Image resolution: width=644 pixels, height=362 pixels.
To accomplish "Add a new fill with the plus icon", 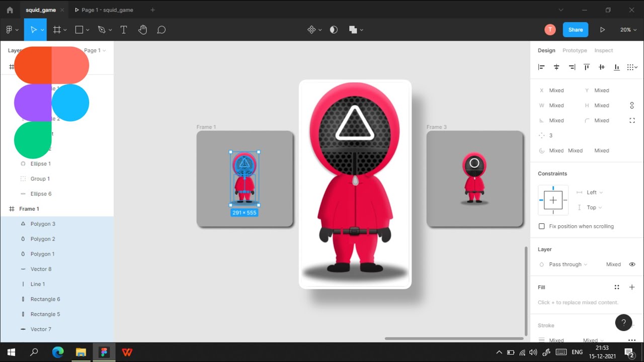I will click(x=632, y=287).
